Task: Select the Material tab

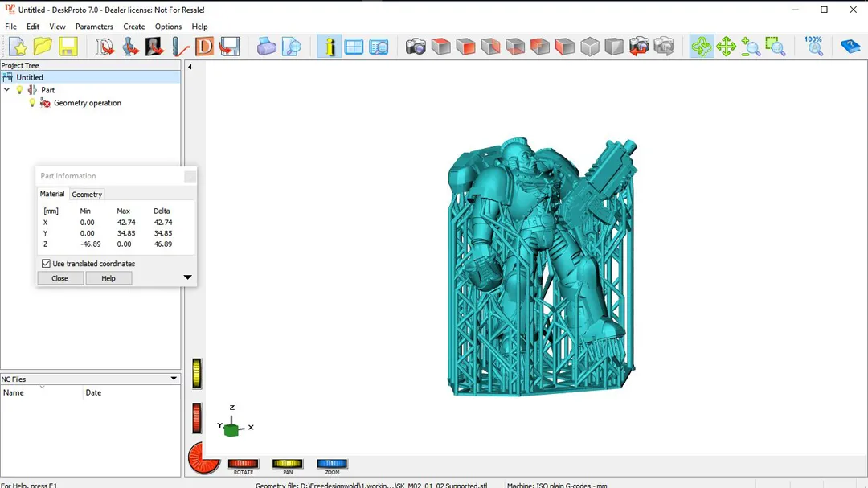Action: 52,194
